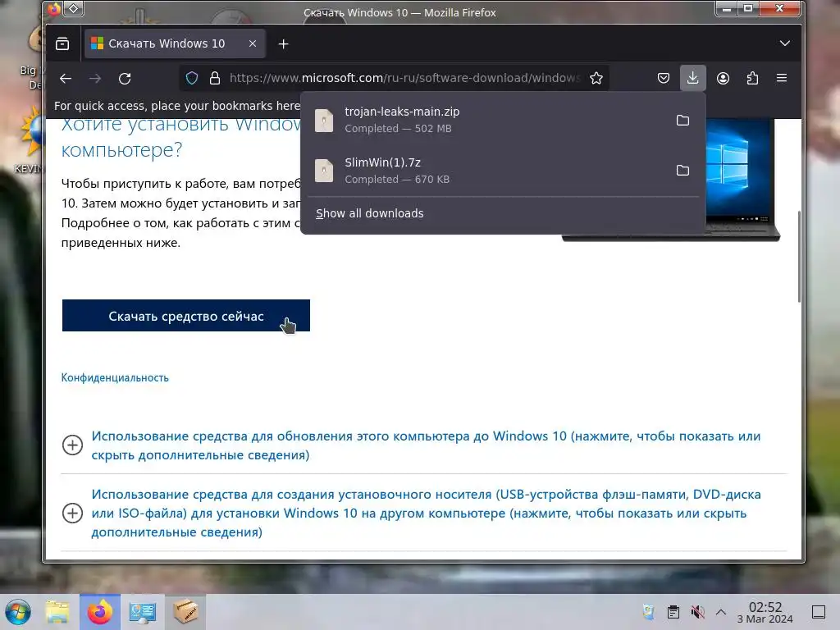Viewport: 840px width, 630px height.
Task: Open the Start menu orb
Action: pos(18,612)
